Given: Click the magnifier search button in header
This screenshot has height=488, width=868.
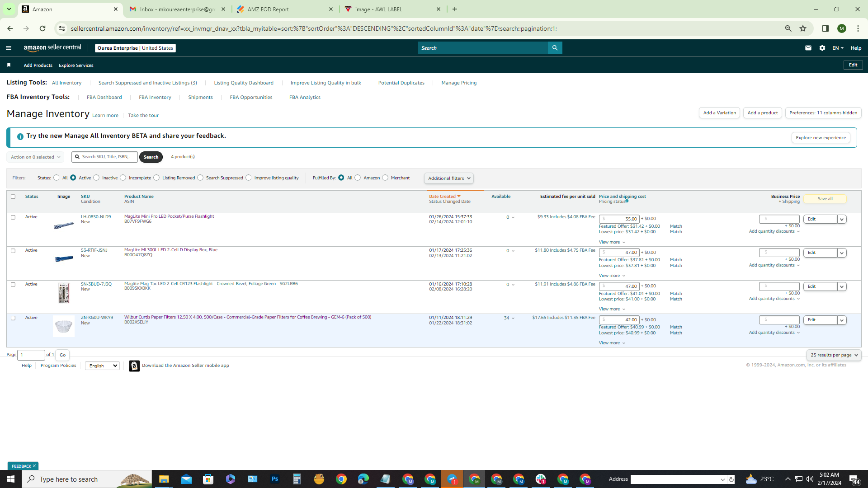Looking at the screenshot, I should 555,48.
